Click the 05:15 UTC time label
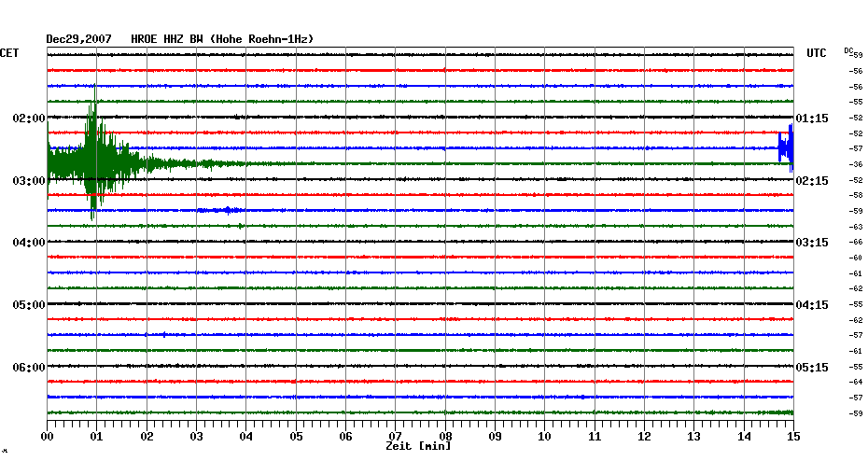 point(812,367)
